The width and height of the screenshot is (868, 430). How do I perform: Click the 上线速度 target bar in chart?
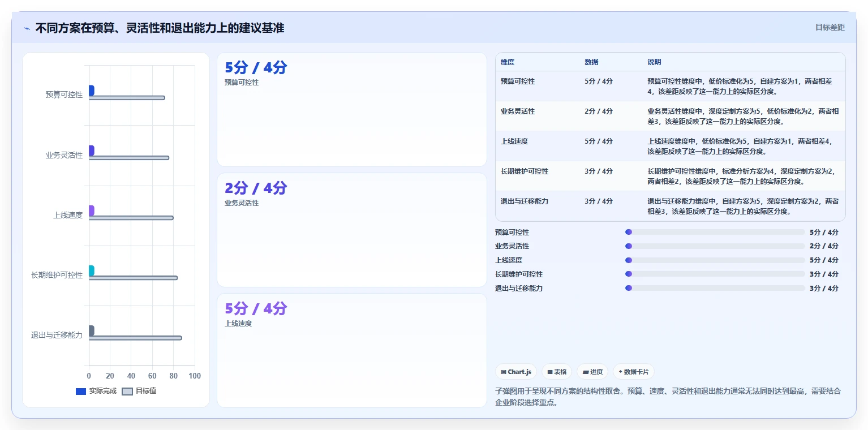tap(131, 218)
